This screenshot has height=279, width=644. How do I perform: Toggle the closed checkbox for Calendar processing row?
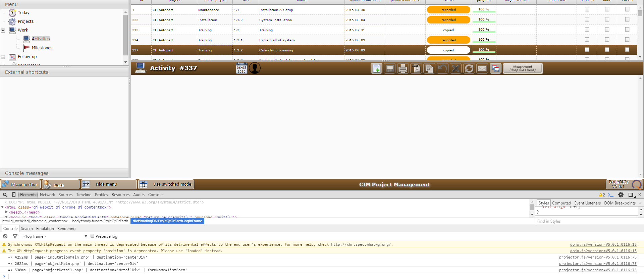(x=627, y=50)
